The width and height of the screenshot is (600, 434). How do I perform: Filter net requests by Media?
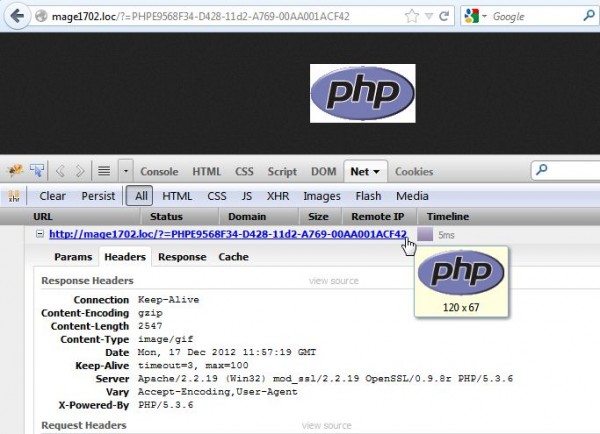click(x=412, y=196)
